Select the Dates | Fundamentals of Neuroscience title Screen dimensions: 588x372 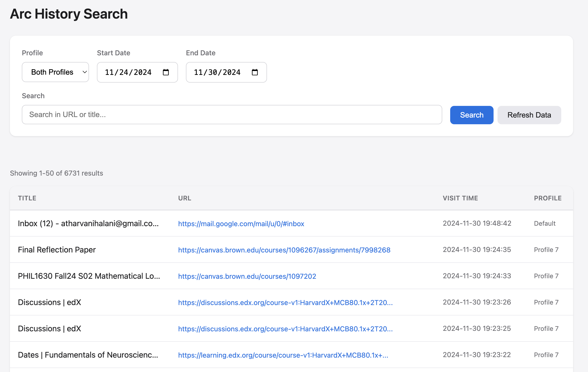click(x=88, y=355)
